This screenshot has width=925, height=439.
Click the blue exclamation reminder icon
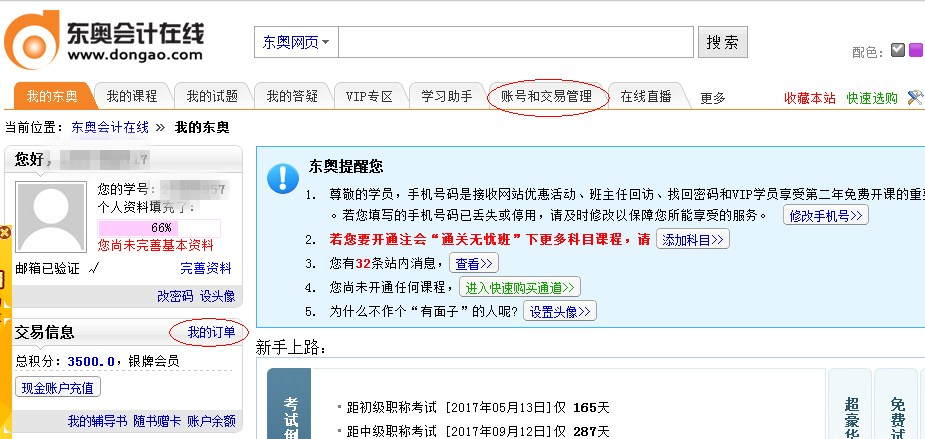pos(282,177)
